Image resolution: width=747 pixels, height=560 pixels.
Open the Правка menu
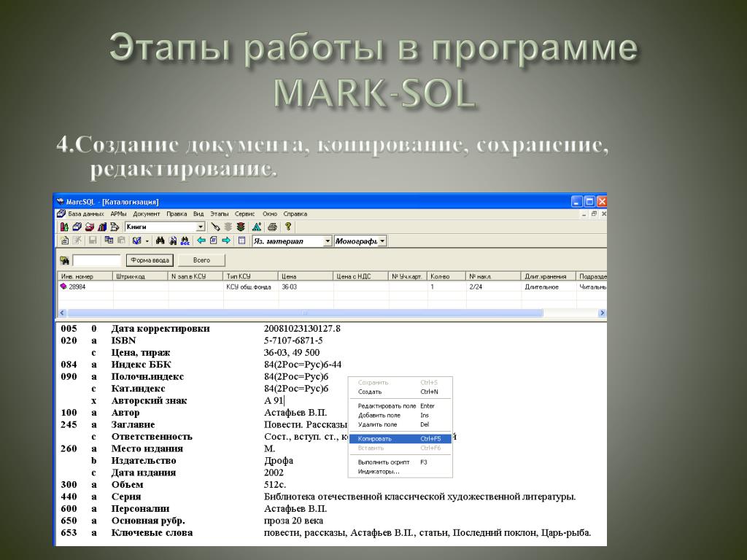point(177,214)
